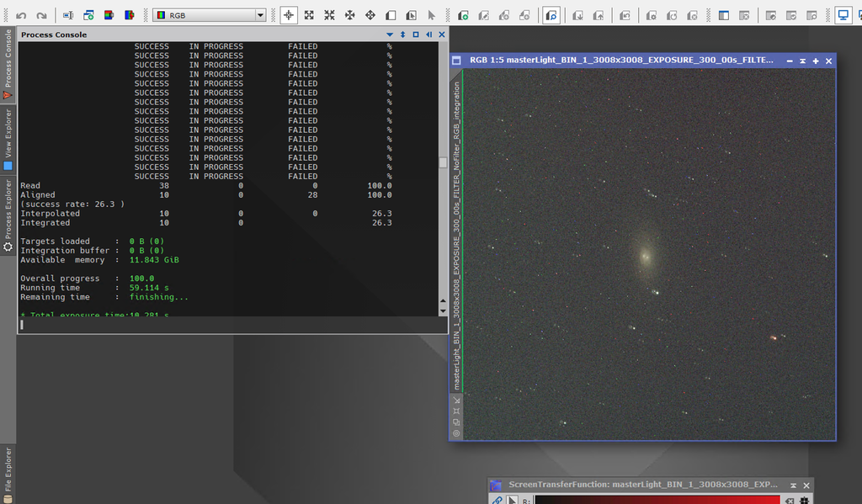Select the pan four-way arrow tool
Screen dimensions: 862x504
click(370, 15)
